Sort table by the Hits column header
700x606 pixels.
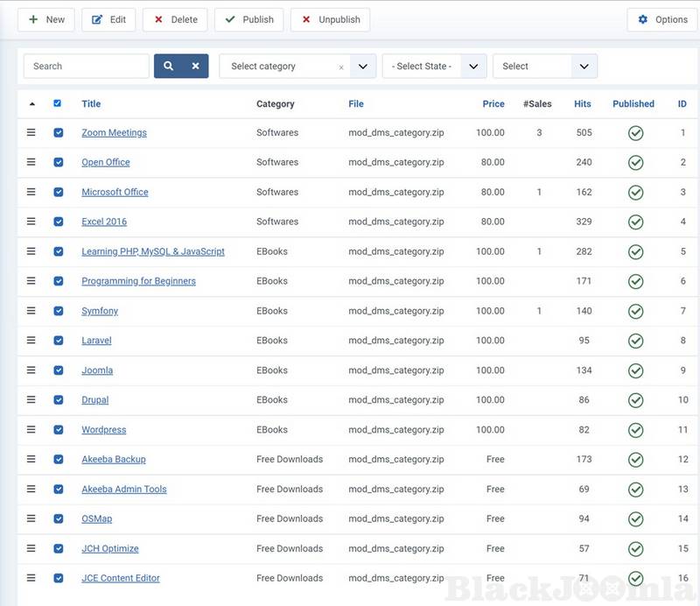coord(582,104)
